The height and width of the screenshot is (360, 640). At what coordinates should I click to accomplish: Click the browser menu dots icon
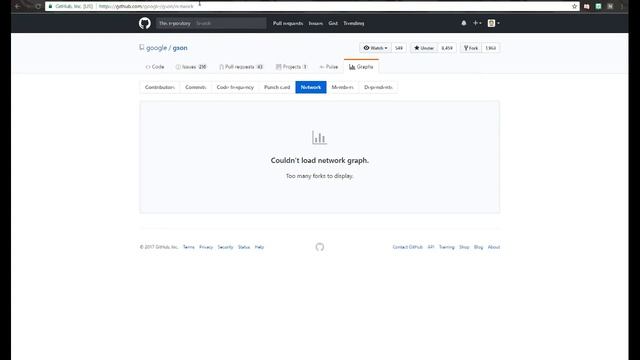tap(622, 6)
